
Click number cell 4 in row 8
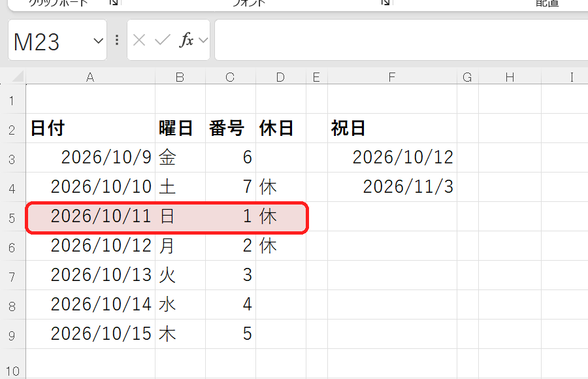(231, 305)
